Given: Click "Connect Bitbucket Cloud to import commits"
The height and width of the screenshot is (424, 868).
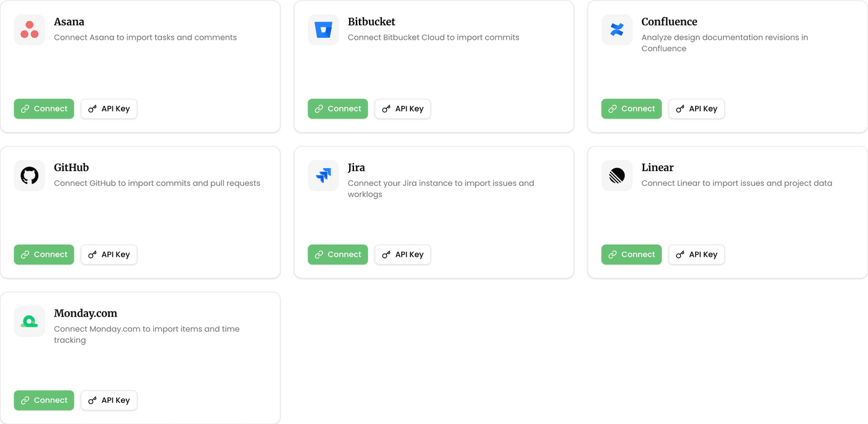Looking at the screenshot, I should pyautogui.click(x=433, y=37).
